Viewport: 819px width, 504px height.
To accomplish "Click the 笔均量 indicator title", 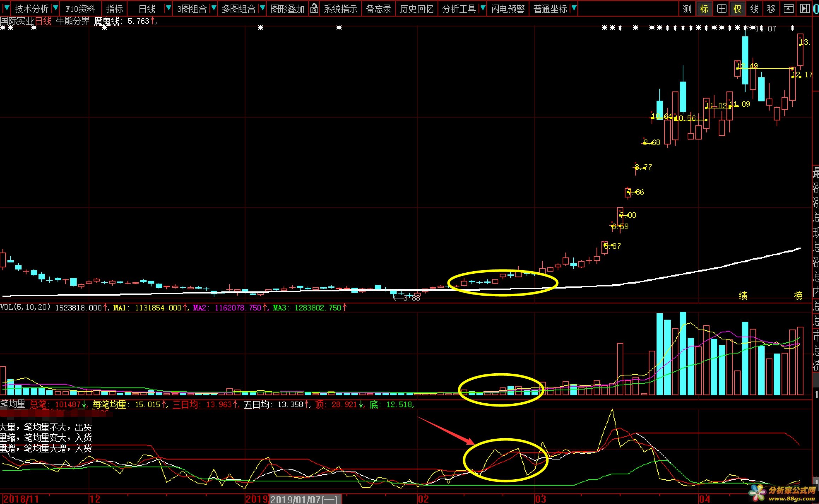I will [x=13, y=404].
